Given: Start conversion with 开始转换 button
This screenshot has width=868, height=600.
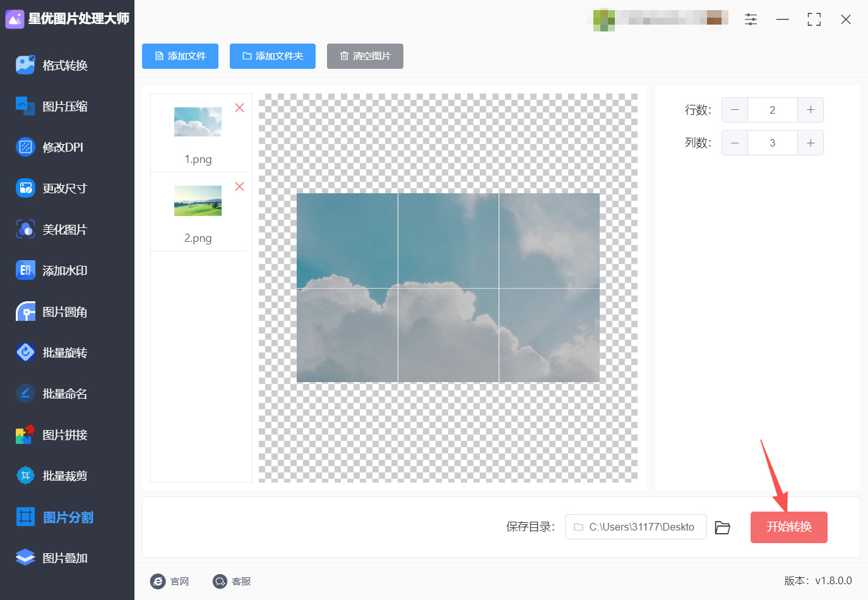Looking at the screenshot, I should (x=789, y=527).
